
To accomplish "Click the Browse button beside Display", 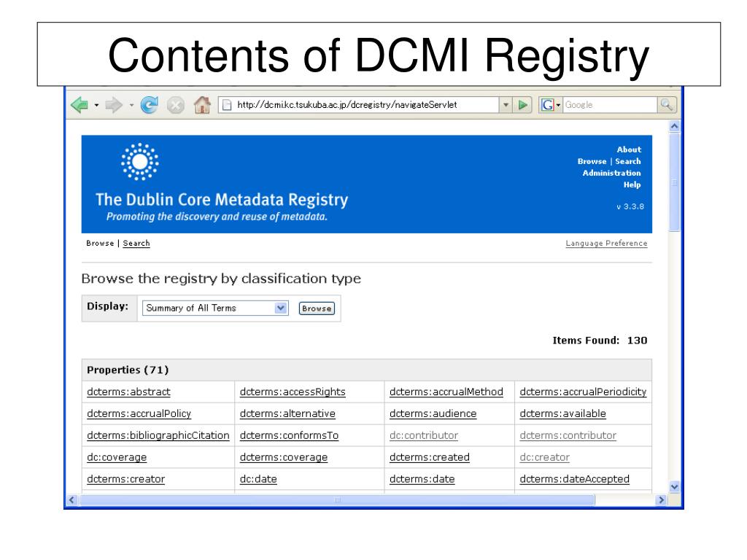I will pyautogui.click(x=317, y=308).
